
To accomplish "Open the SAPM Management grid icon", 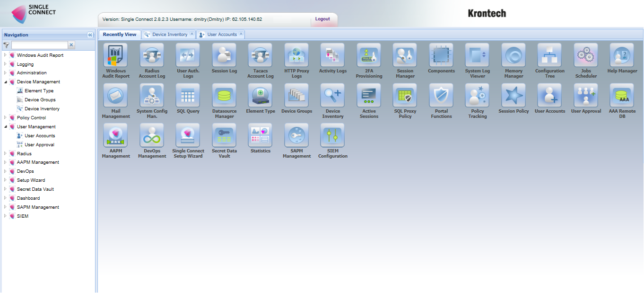I will click(296, 135).
